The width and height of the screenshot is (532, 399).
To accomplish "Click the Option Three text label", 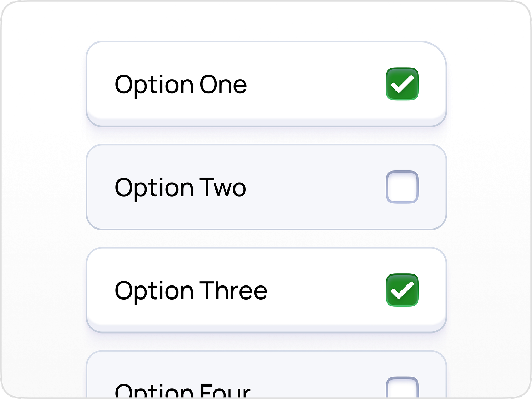I will click(191, 291).
